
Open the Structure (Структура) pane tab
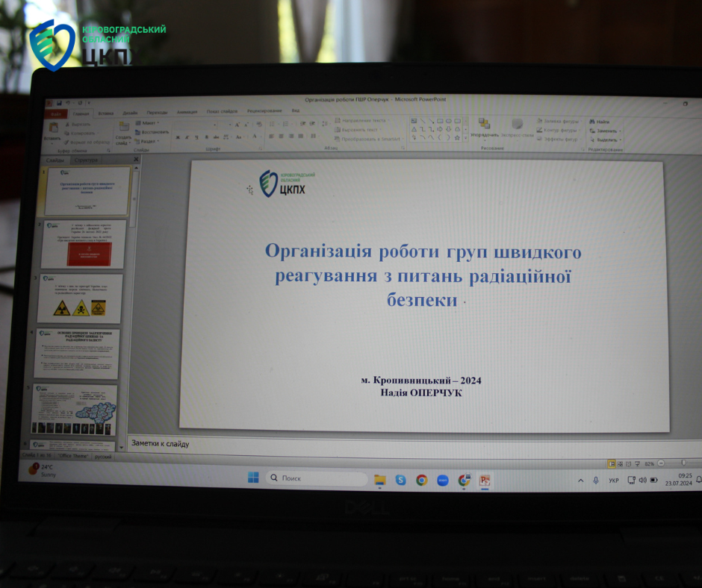coord(86,160)
